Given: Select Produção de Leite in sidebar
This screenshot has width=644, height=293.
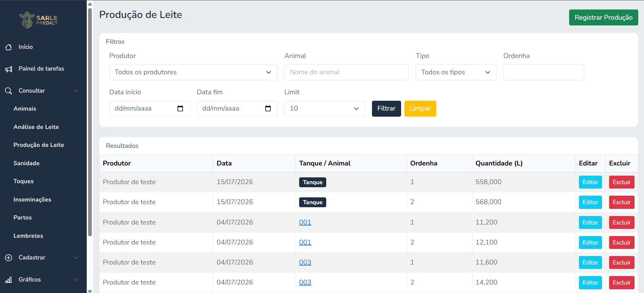Looking at the screenshot, I should [39, 145].
